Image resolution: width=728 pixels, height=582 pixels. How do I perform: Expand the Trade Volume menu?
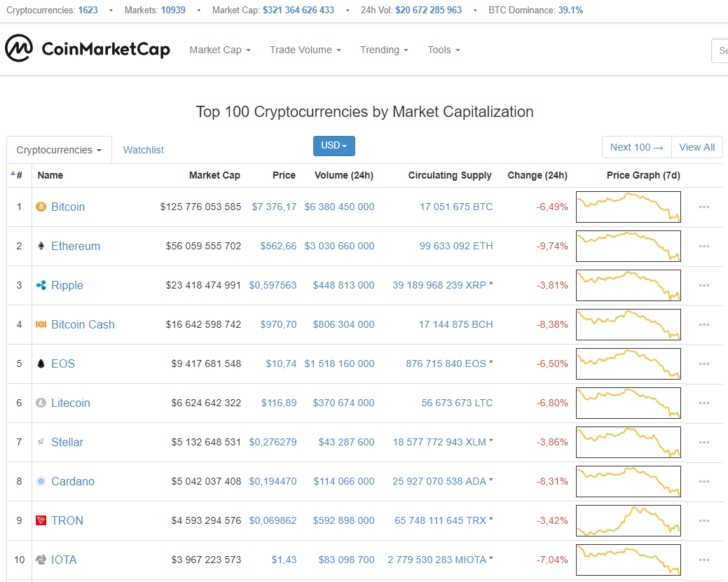(x=305, y=50)
